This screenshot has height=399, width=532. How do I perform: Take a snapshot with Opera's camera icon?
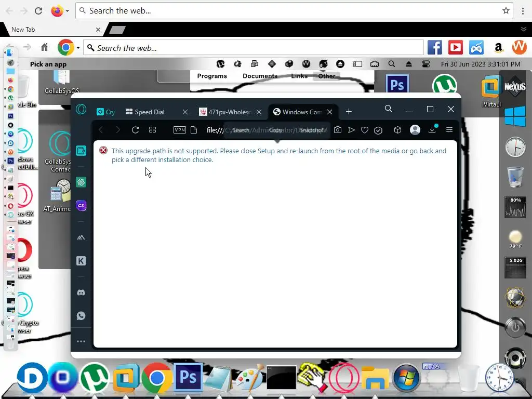pos(338,130)
